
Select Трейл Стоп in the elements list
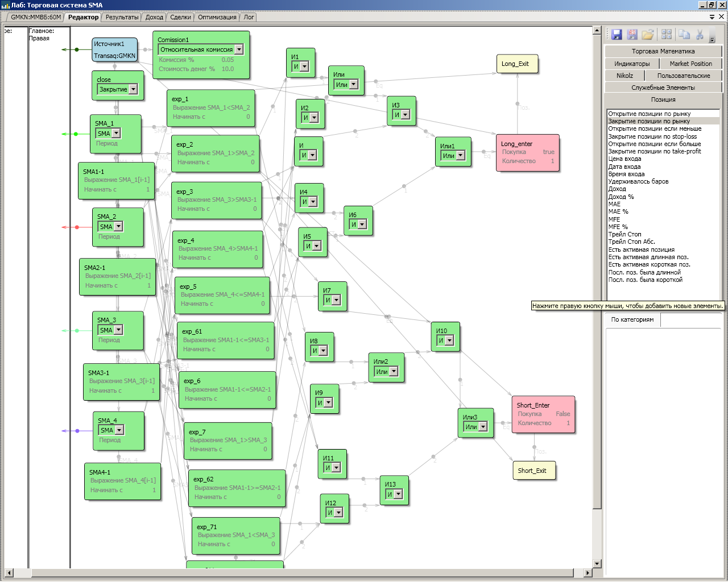[624, 234]
